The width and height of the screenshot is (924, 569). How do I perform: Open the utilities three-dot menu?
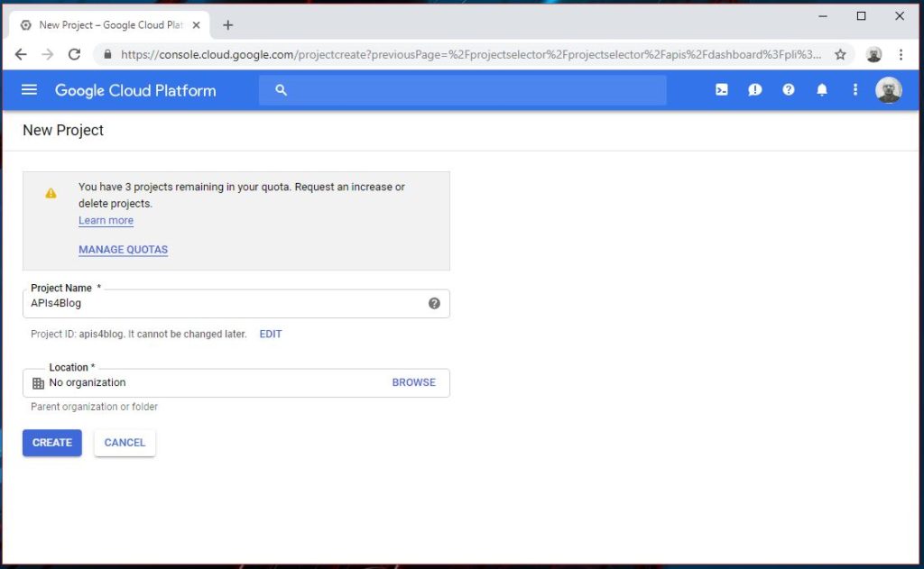click(855, 89)
